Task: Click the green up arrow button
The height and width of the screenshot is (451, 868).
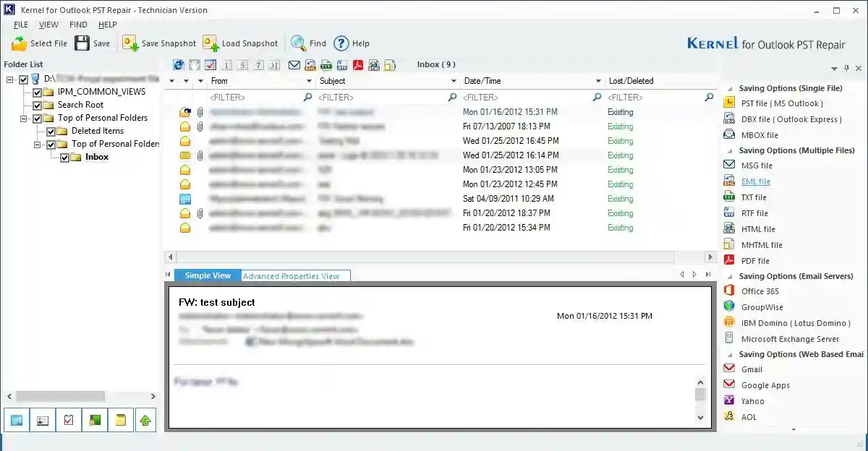Action: click(146, 420)
